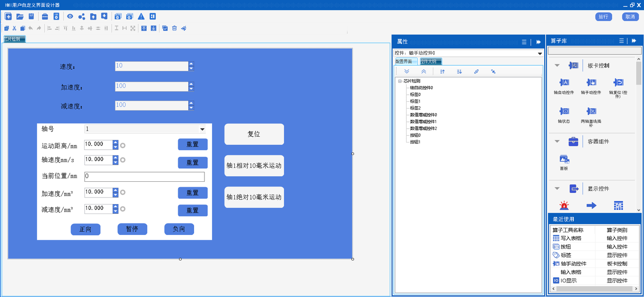The image size is (644, 297).
Task: Click the import download-arrow icon
Action: [x=104, y=17]
